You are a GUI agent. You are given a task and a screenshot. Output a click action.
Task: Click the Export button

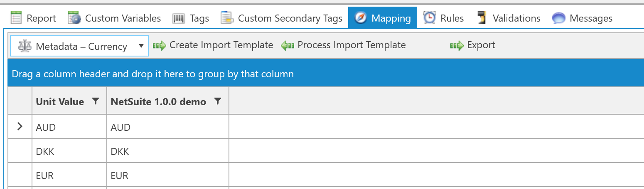click(x=473, y=45)
